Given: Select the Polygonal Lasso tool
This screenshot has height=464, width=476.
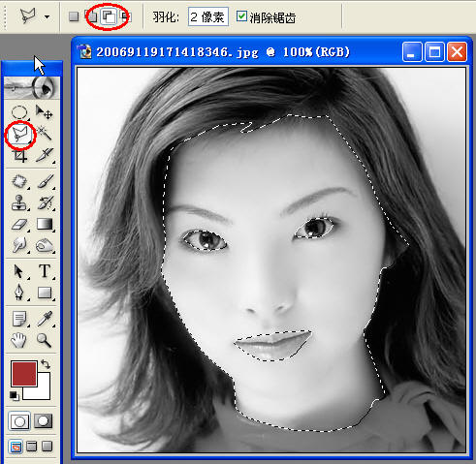Looking at the screenshot, I should [x=20, y=135].
